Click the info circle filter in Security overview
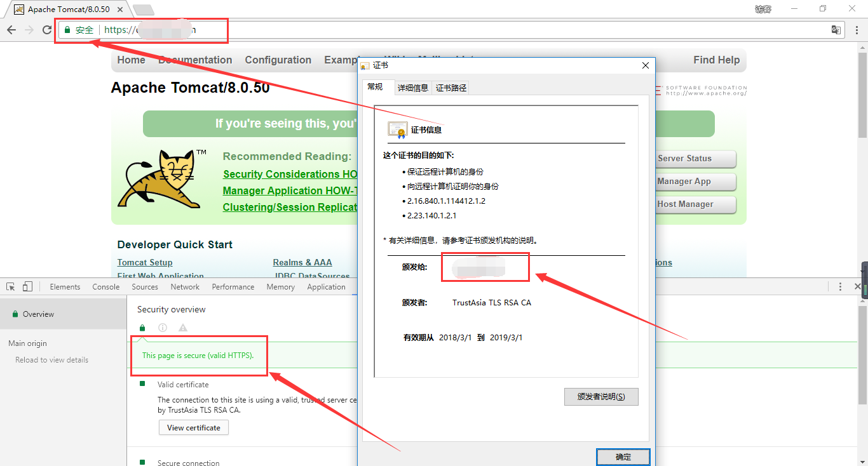Viewport: 868px width, 466px height. click(x=163, y=328)
